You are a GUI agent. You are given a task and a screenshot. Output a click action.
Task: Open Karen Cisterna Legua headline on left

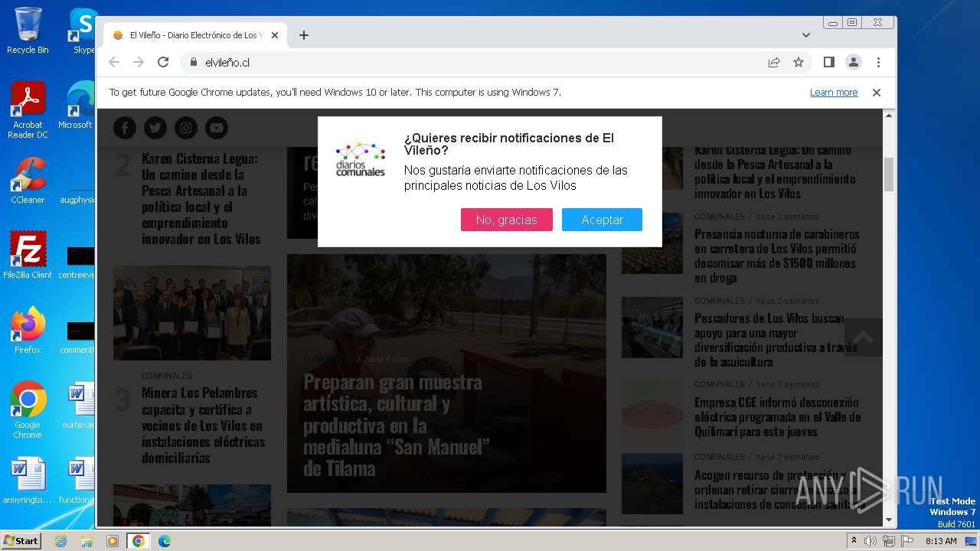(x=201, y=199)
